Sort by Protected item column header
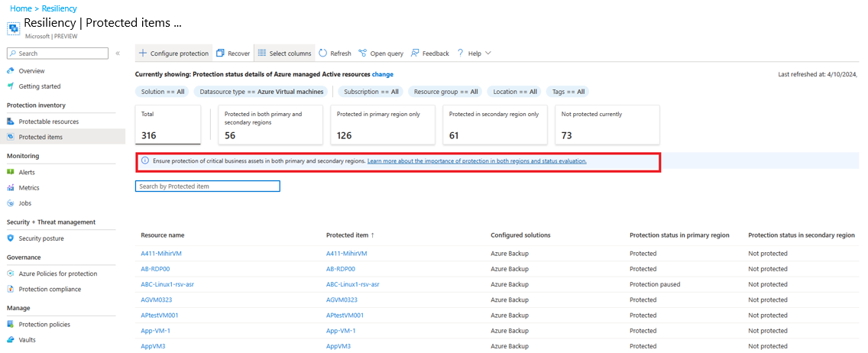The width and height of the screenshot is (868, 353). click(351, 235)
